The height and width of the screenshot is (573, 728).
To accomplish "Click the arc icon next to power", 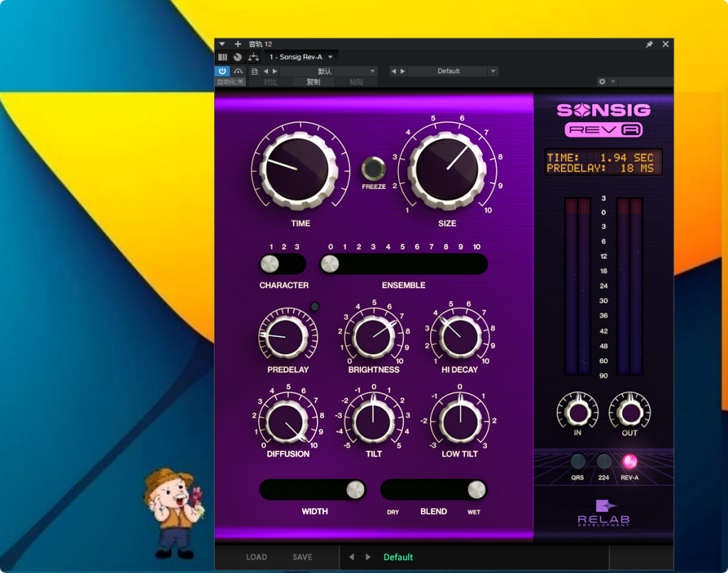I will [x=238, y=71].
